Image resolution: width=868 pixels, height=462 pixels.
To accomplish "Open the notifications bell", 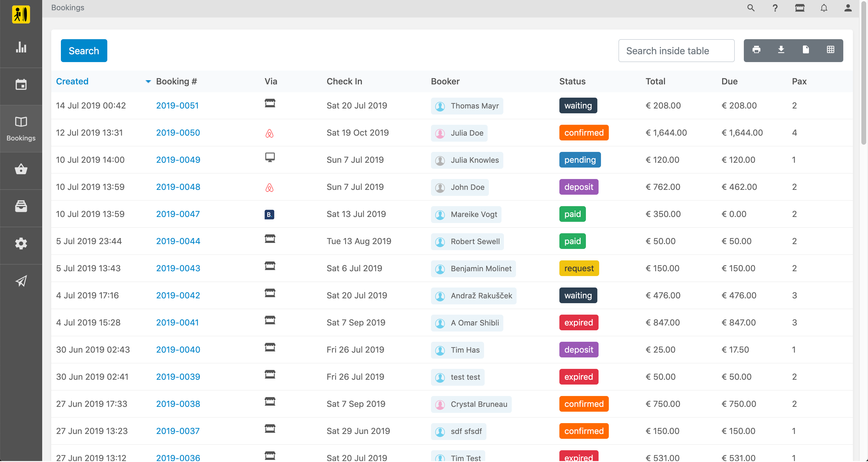I will [x=824, y=8].
